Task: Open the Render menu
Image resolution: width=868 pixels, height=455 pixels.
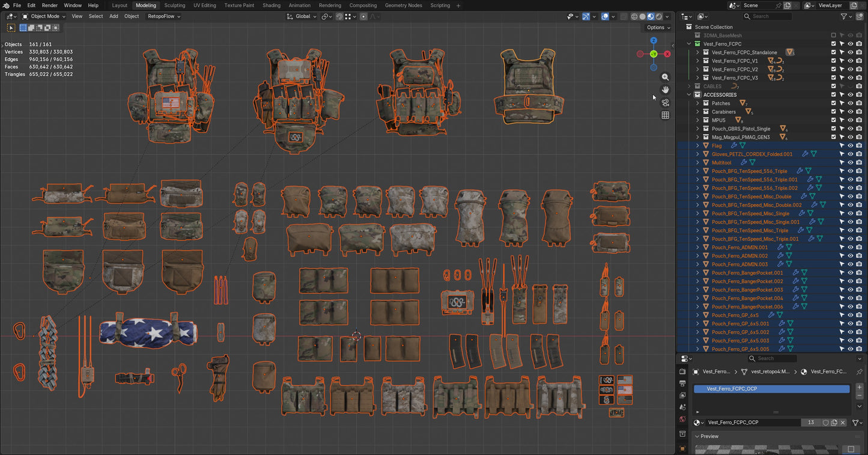Action: tap(50, 5)
